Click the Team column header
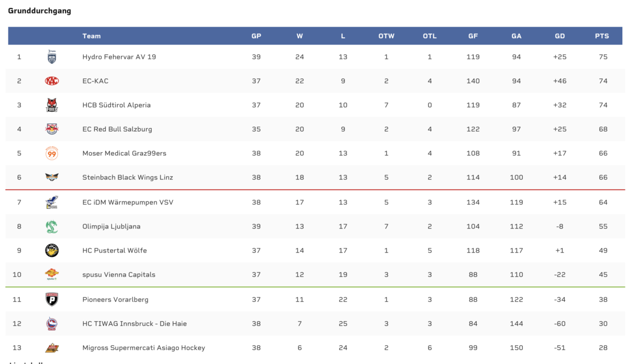 click(x=92, y=36)
